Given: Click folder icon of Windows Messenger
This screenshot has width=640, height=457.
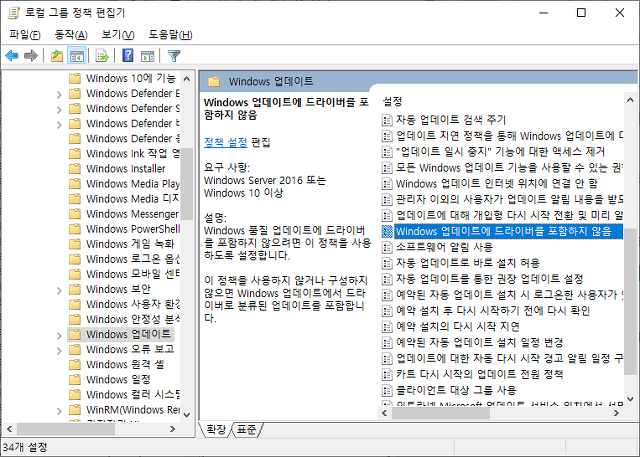Looking at the screenshot, I should pos(75,214).
